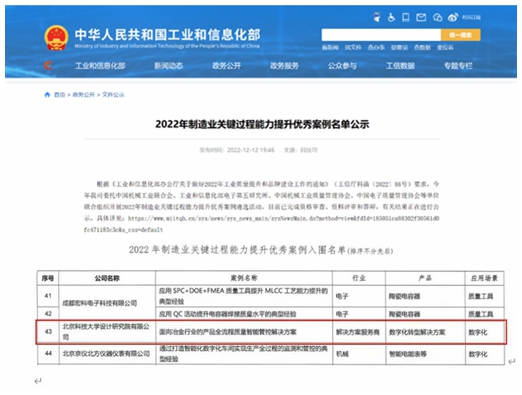Click the 数字化转型解决方案 product cell

click(425, 332)
